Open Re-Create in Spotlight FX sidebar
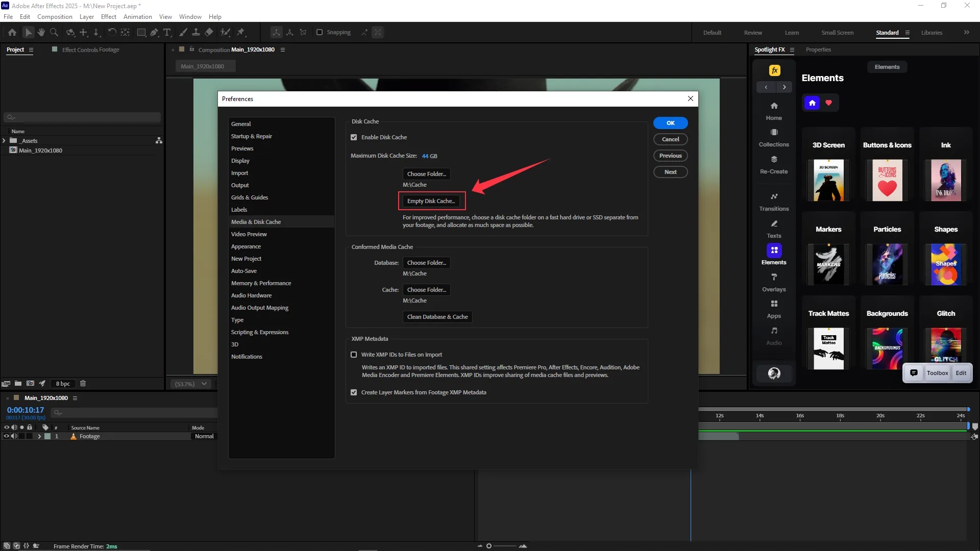Screen dimensions: 980x551 774,164
